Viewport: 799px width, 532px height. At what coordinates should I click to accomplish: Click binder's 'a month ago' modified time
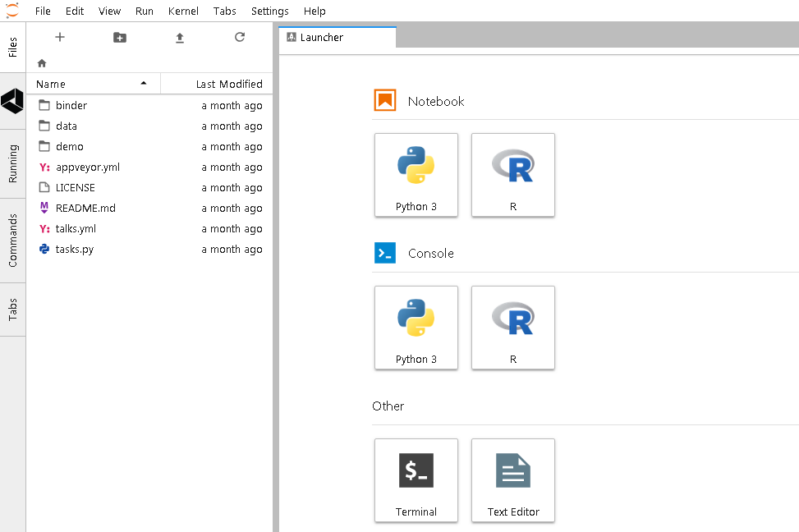[232, 105]
